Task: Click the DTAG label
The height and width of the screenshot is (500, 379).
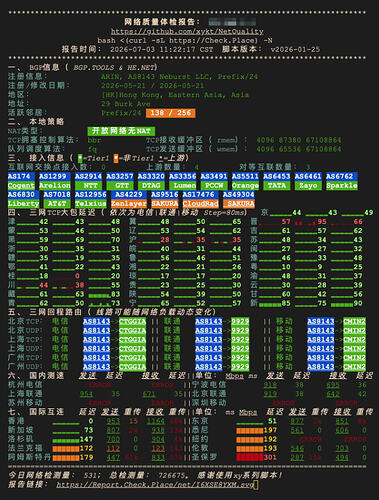Action: point(151,185)
